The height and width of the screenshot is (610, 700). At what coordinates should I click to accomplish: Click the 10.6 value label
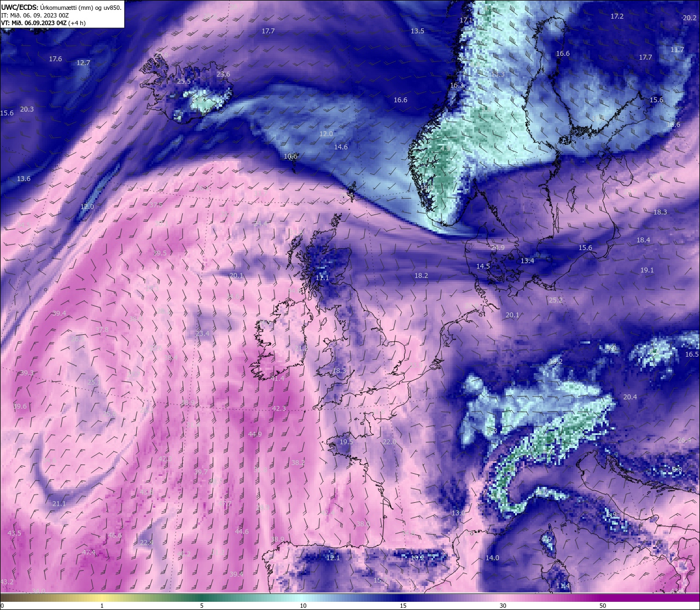click(x=291, y=156)
